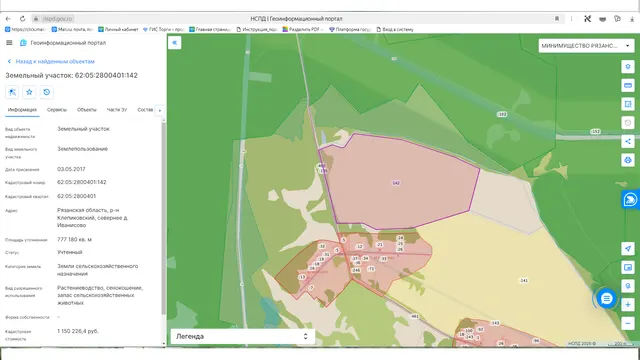The height and width of the screenshot is (360, 640).
Task: Click the status value Учтенный
Action: point(70,252)
